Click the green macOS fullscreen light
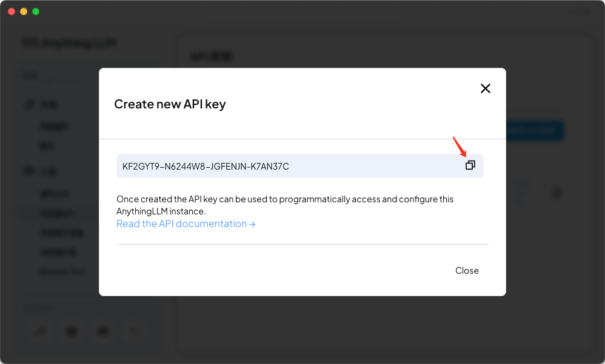Viewport: 605px width, 364px height. tap(36, 12)
